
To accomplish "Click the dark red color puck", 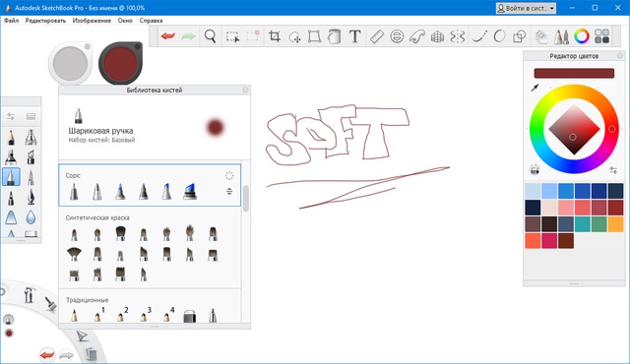I will click(120, 63).
